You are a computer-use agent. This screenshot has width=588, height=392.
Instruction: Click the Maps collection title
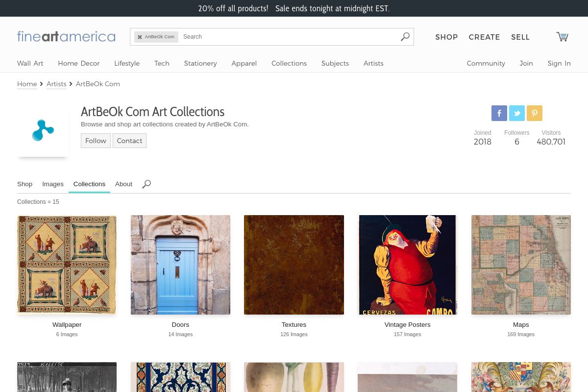click(521, 325)
